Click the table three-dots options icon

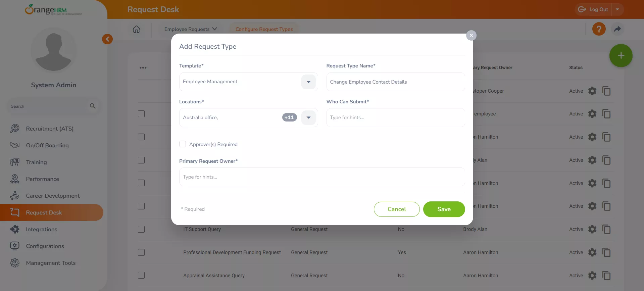[143, 68]
